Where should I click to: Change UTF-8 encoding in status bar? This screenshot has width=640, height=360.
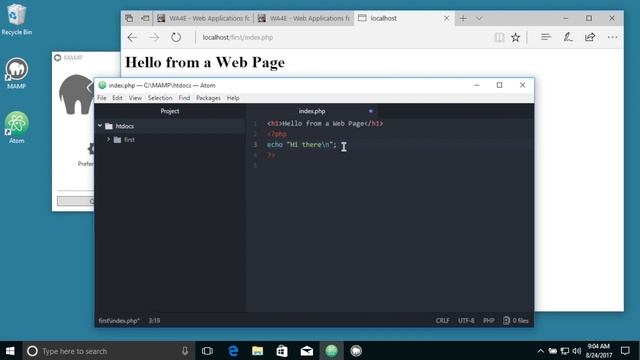tap(466, 321)
